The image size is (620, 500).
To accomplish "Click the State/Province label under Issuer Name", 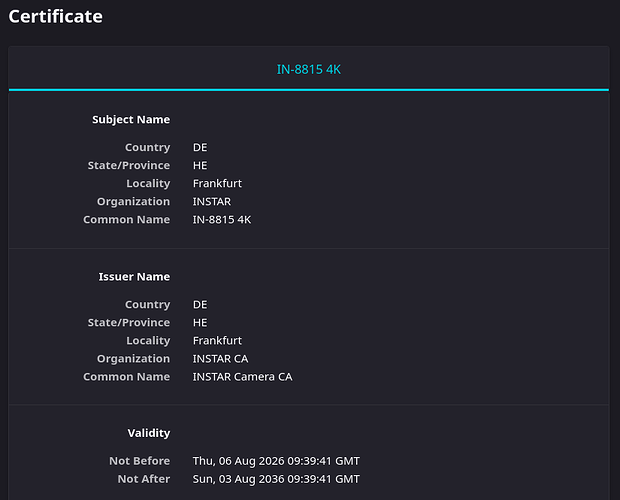I will [x=129, y=323].
